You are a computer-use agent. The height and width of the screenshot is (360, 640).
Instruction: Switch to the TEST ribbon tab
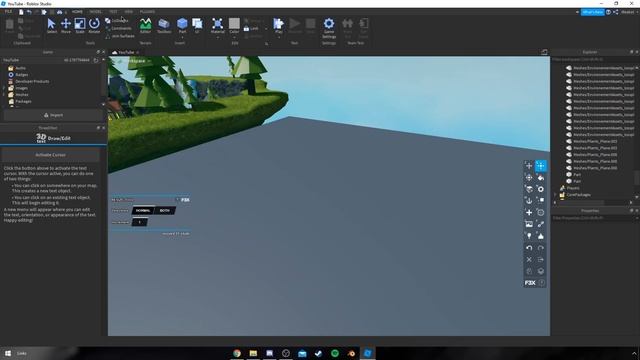(113, 12)
